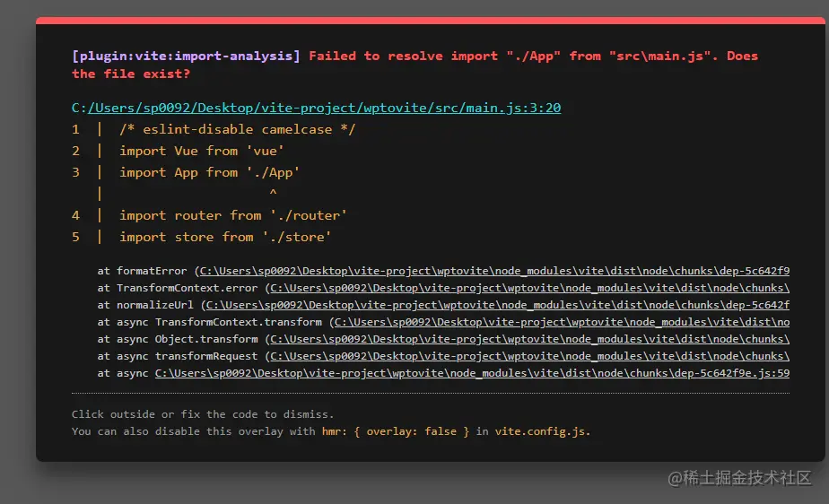This screenshot has width=829, height=504.
Task: Open the TransformContext.error stack trace path
Action: click(529, 288)
